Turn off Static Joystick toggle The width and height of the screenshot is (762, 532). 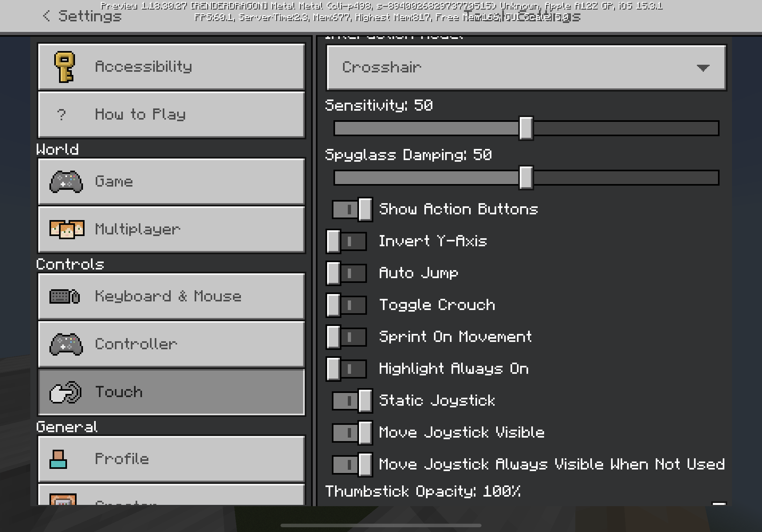pyautogui.click(x=352, y=400)
